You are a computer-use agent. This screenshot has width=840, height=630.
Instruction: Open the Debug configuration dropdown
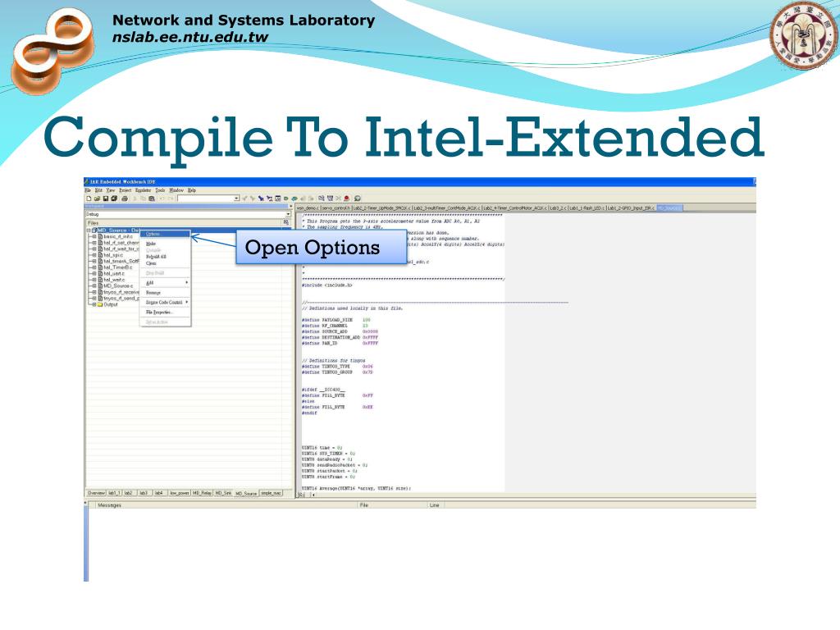(288, 214)
